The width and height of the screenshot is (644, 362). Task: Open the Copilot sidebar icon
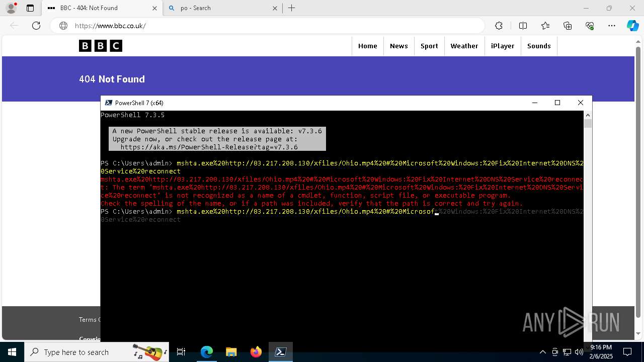(632, 26)
